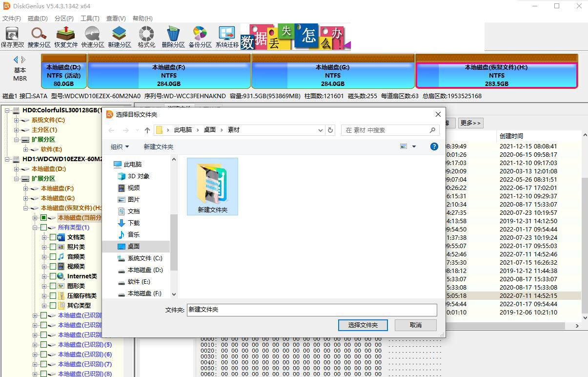The width and height of the screenshot is (588, 377).
Task: Open the address bar path history dropdown
Action: pyautogui.click(x=320, y=130)
